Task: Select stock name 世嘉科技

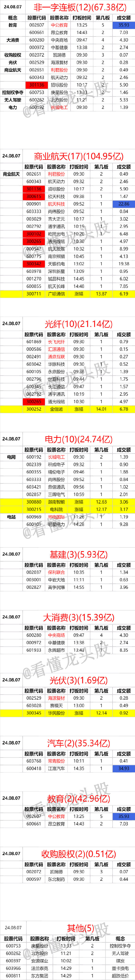Action: click(x=56, y=379)
